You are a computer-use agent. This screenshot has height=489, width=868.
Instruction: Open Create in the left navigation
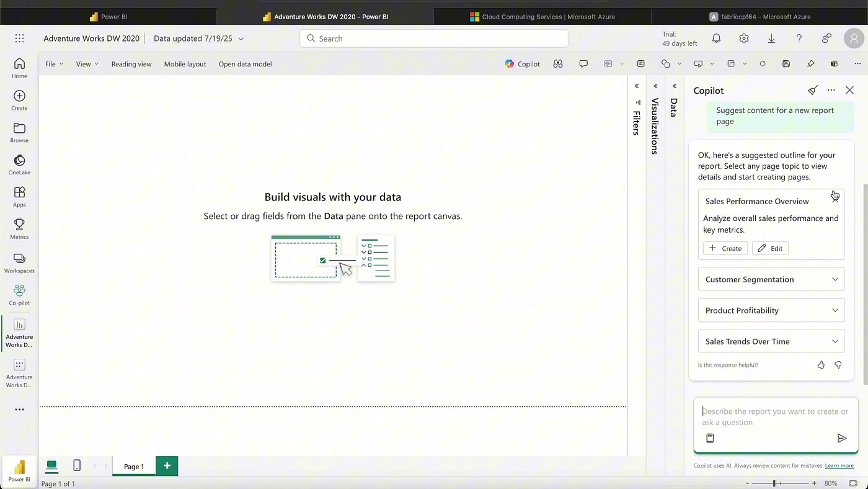point(19,100)
